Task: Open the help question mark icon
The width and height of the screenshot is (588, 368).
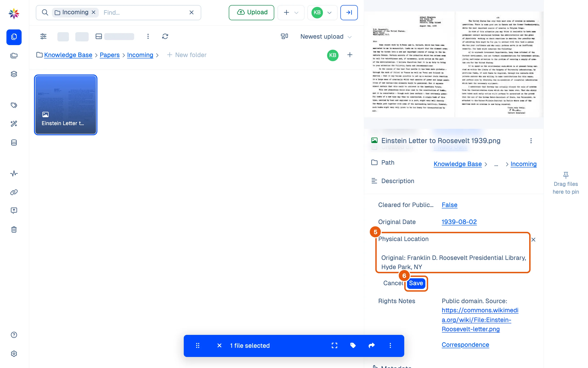Action: click(14, 335)
